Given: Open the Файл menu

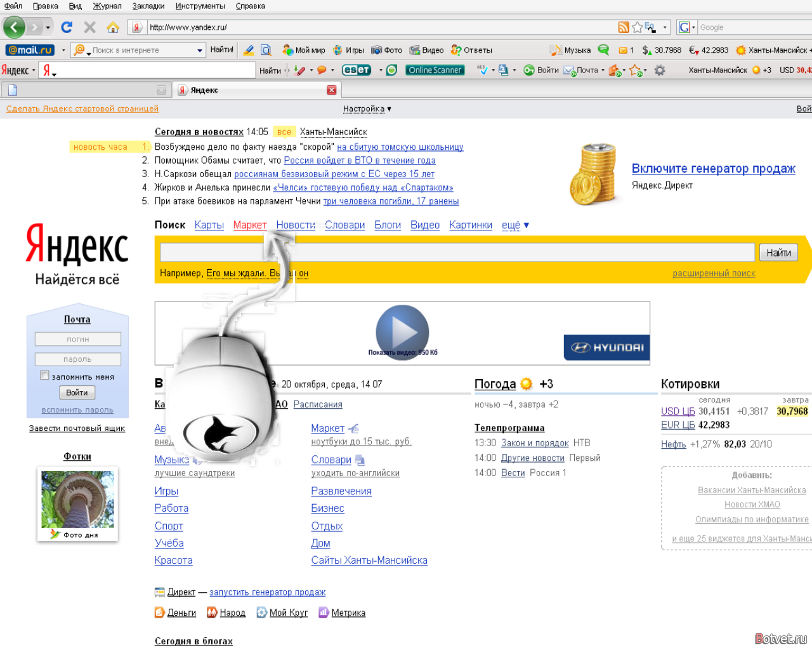Looking at the screenshot, I should click(x=13, y=6).
